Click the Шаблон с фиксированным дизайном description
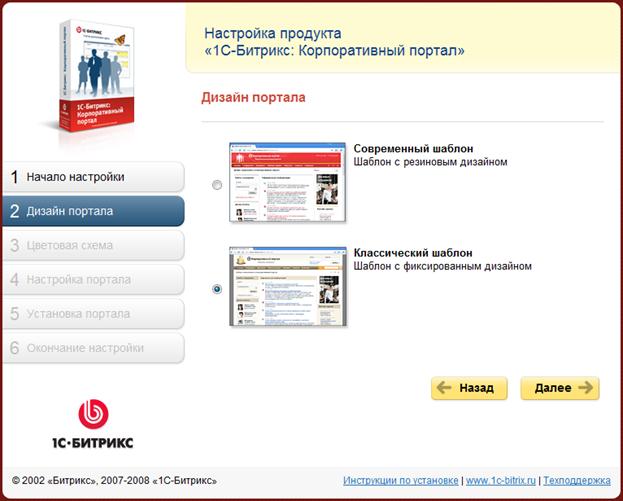623x501 pixels. (x=443, y=266)
